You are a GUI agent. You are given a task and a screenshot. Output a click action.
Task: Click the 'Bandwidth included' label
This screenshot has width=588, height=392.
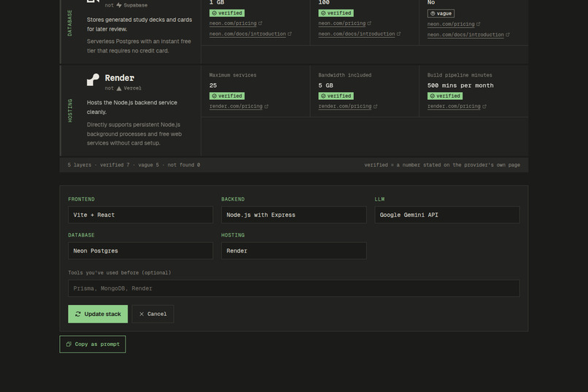[344, 75]
